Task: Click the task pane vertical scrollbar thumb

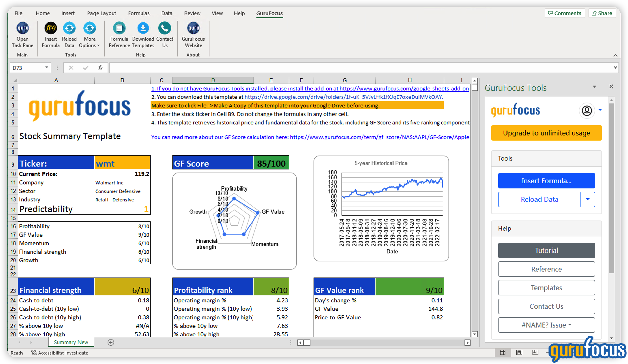Action: click(611, 188)
